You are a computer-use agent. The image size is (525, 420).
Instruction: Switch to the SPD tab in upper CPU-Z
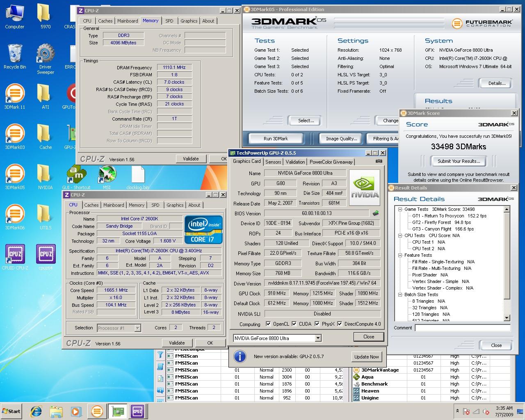(169, 21)
